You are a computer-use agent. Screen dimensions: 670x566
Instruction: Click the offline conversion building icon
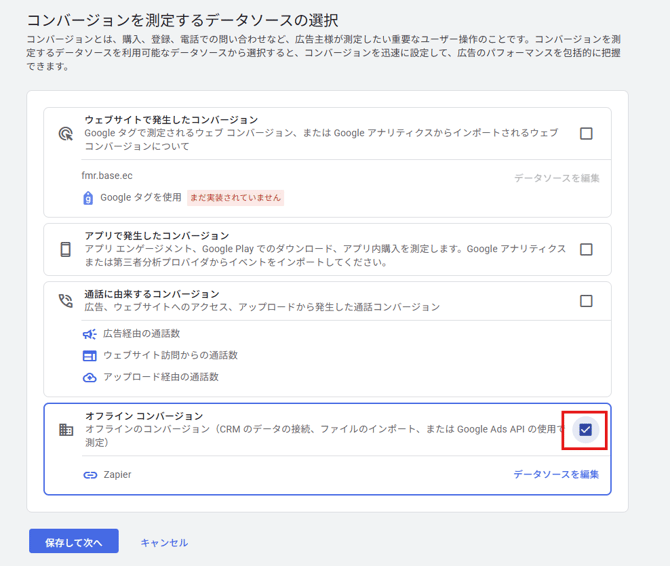tap(66, 430)
